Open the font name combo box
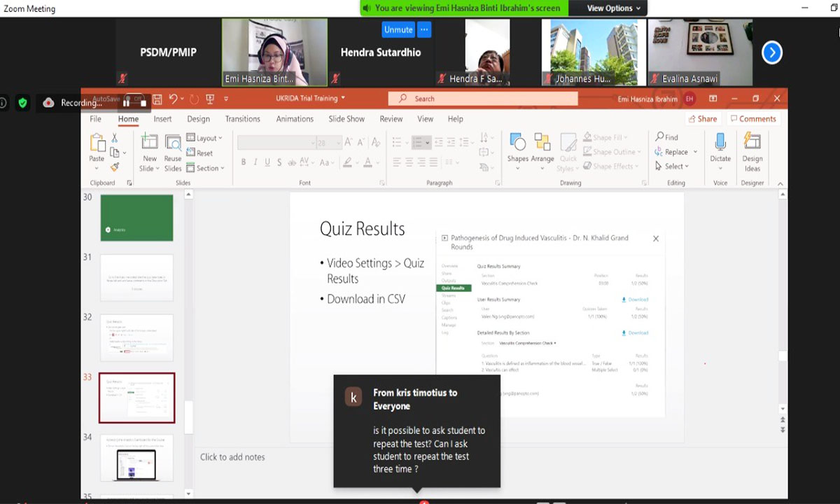The width and height of the screenshot is (840, 504). pos(276,143)
